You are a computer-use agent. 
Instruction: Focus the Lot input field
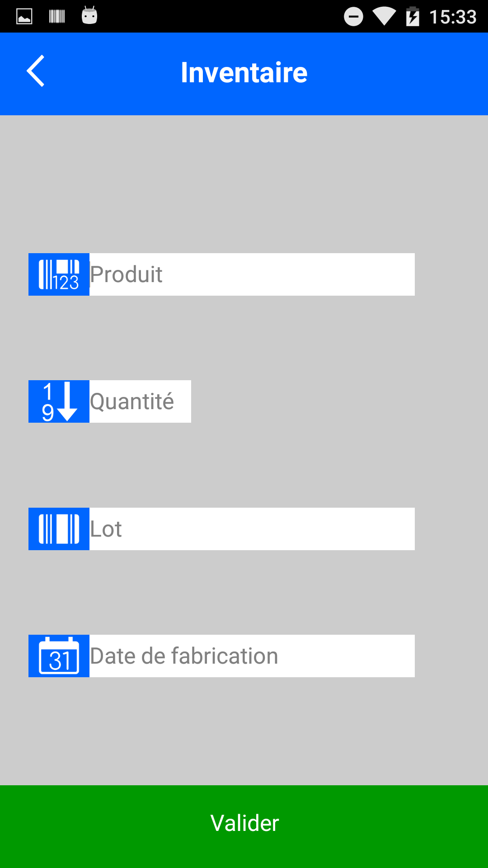pyautogui.click(x=252, y=529)
